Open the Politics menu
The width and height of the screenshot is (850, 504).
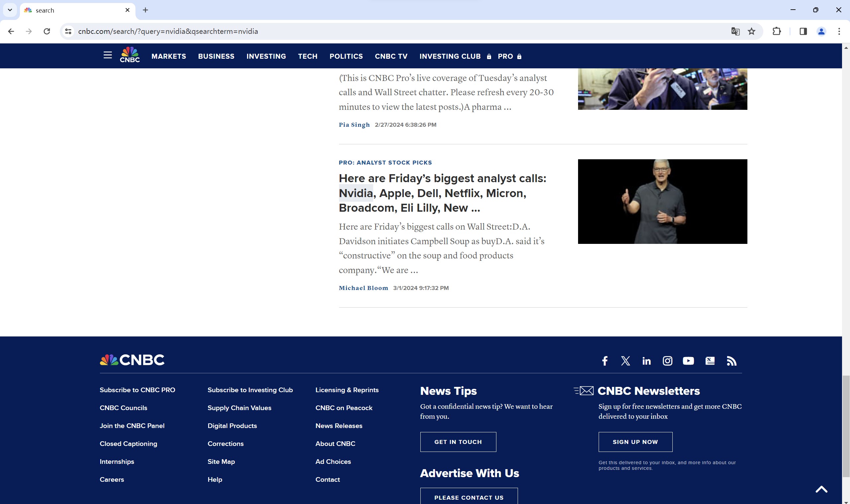[x=346, y=56]
